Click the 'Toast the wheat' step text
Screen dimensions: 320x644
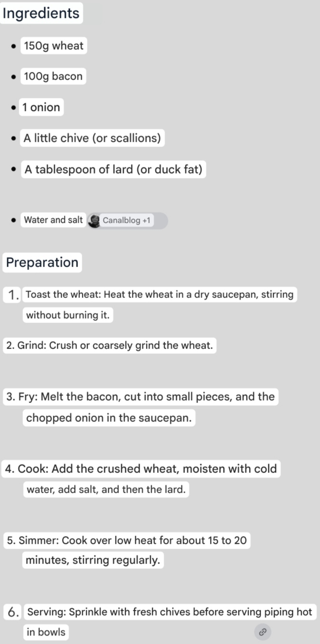pyautogui.click(x=160, y=295)
